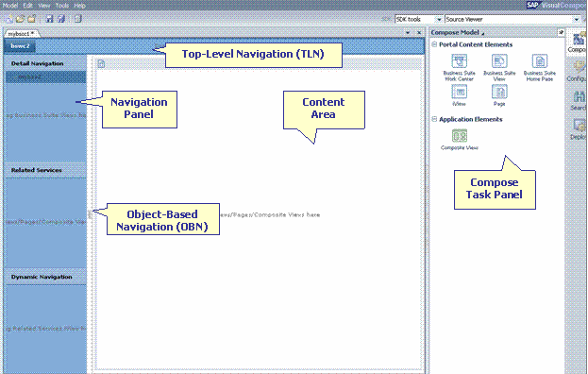Click the pin icon on Compose Model panel
The width and height of the screenshot is (588, 374).
561,33
